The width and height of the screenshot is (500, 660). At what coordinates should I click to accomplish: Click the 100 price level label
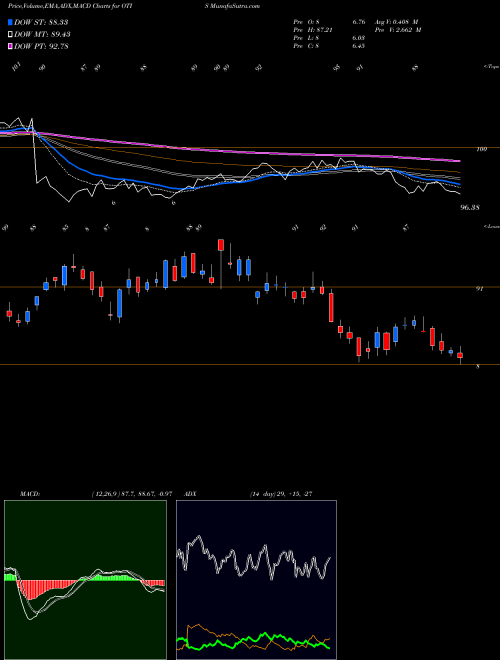point(481,149)
